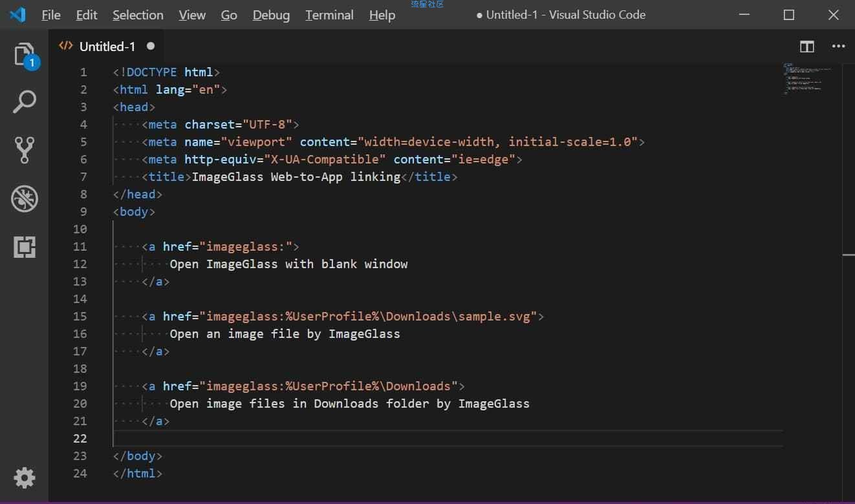Click the opening body tag on line 9

(x=134, y=211)
